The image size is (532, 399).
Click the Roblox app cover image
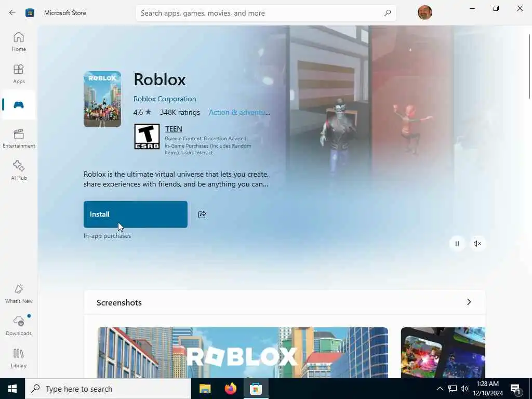pyautogui.click(x=102, y=99)
